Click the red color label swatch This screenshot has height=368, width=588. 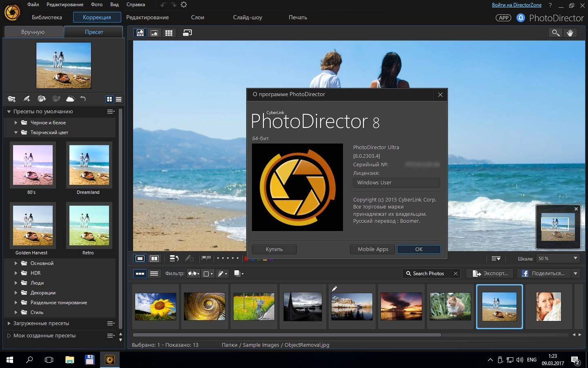pyautogui.click(x=247, y=258)
